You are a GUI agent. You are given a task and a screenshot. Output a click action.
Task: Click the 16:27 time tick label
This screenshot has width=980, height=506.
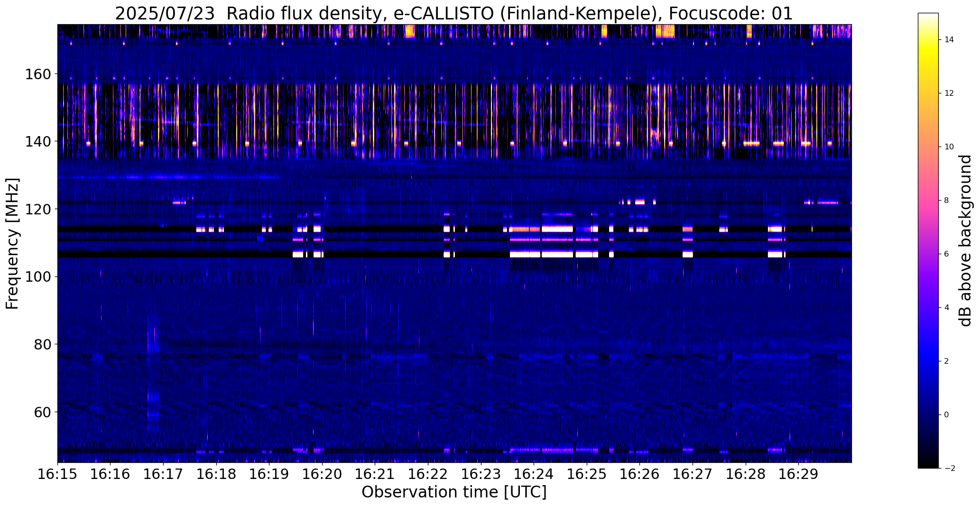(693, 474)
